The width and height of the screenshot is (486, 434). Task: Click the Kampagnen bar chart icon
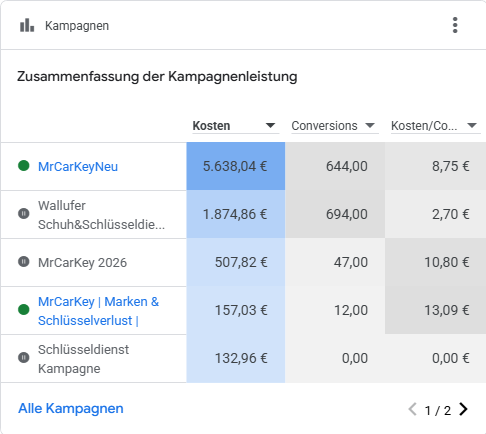click(27, 25)
